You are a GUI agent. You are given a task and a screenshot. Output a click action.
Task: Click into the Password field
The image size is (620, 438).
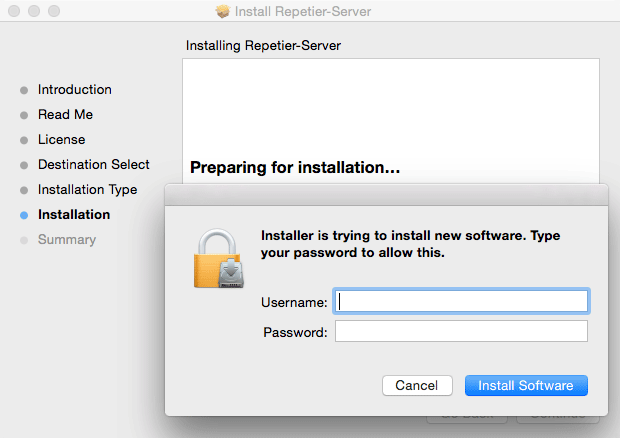coord(461,332)
